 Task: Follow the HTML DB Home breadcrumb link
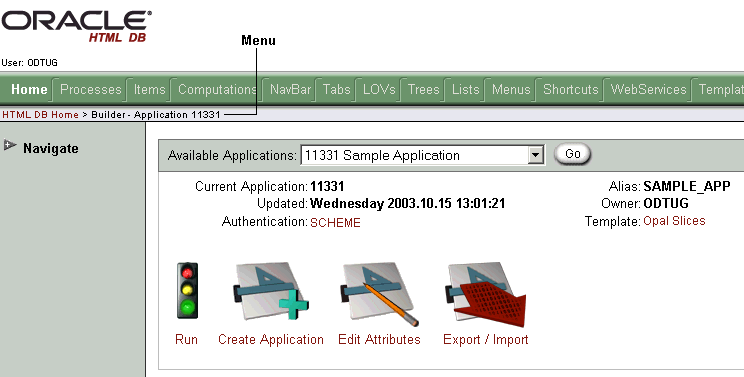pos(40,115)
